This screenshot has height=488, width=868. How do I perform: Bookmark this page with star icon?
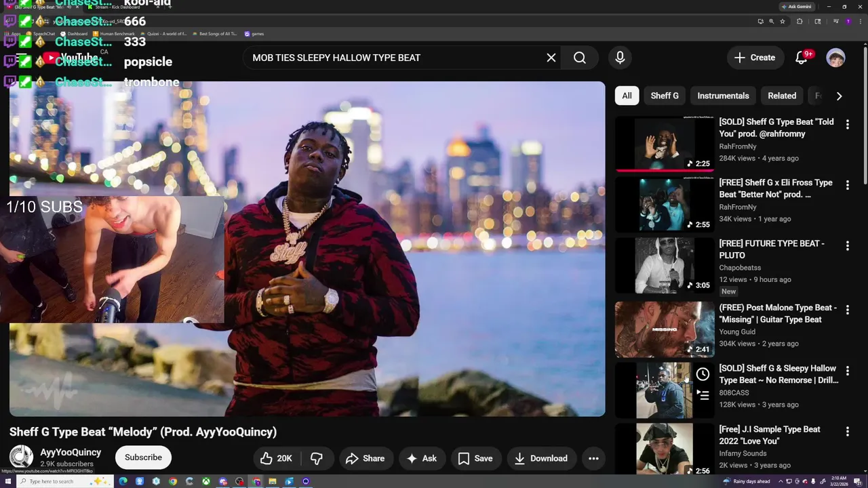tap(783, 22)
